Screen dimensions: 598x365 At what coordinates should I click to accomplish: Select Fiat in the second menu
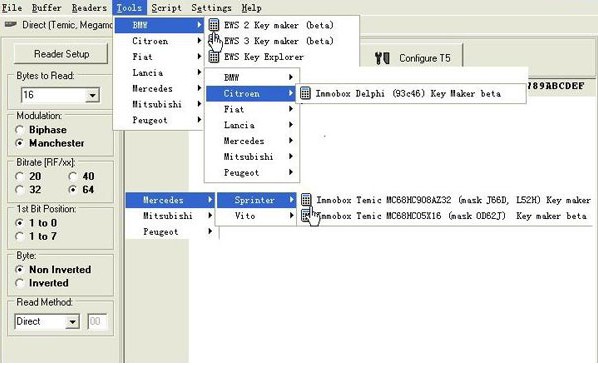tap(252, 109)
